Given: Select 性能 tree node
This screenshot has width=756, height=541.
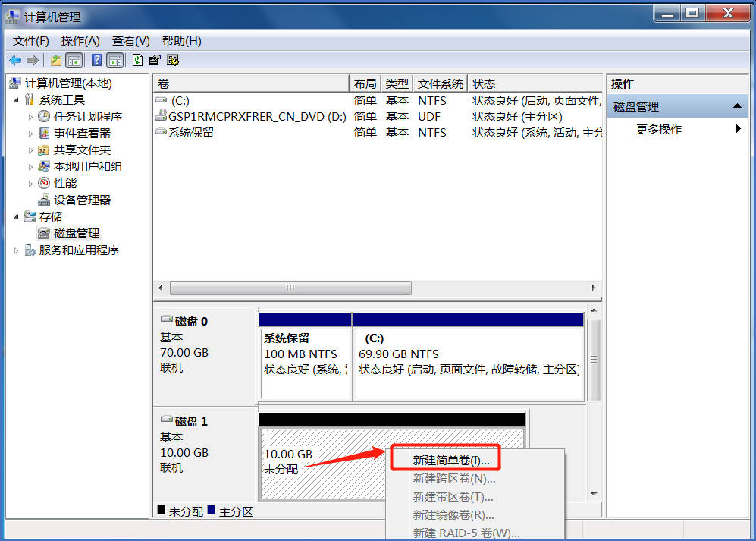Looking at the screenshot, I should 65,184.
